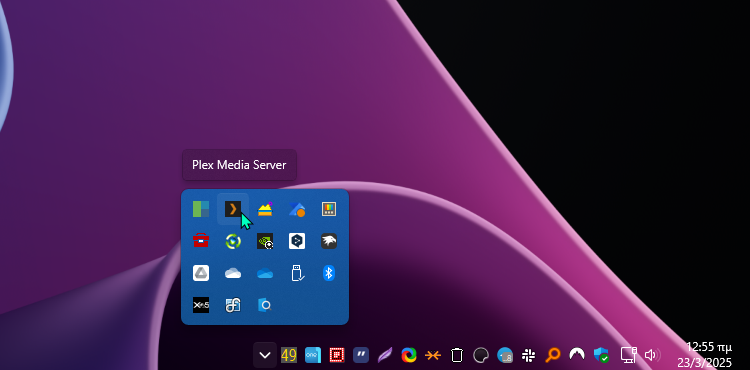
Task: Open the Slack tray icon
Action: point(529,355)
